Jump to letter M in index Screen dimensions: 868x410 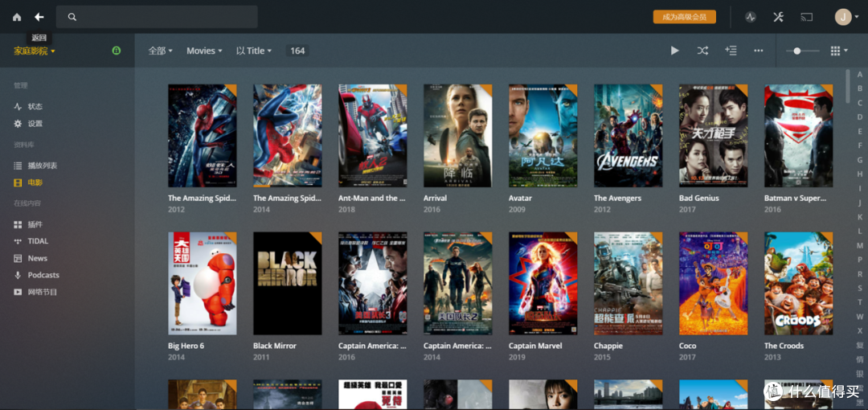tap(860, 245)
